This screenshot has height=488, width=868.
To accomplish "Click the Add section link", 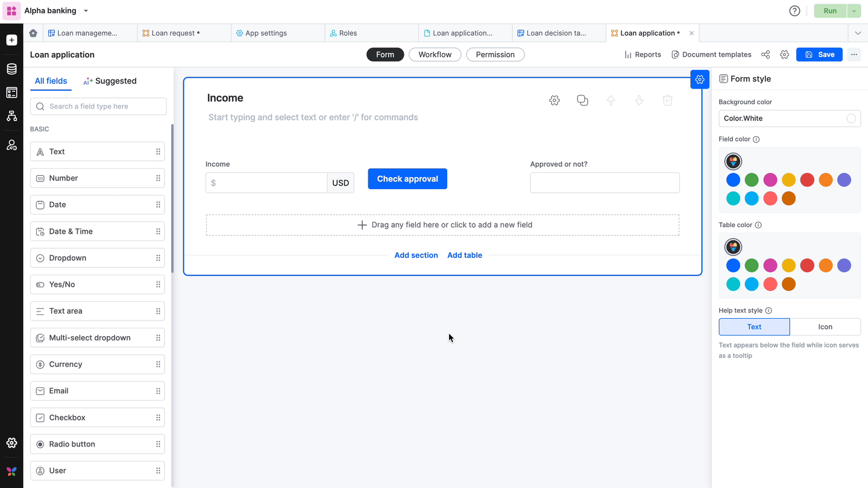I will 416,255.
